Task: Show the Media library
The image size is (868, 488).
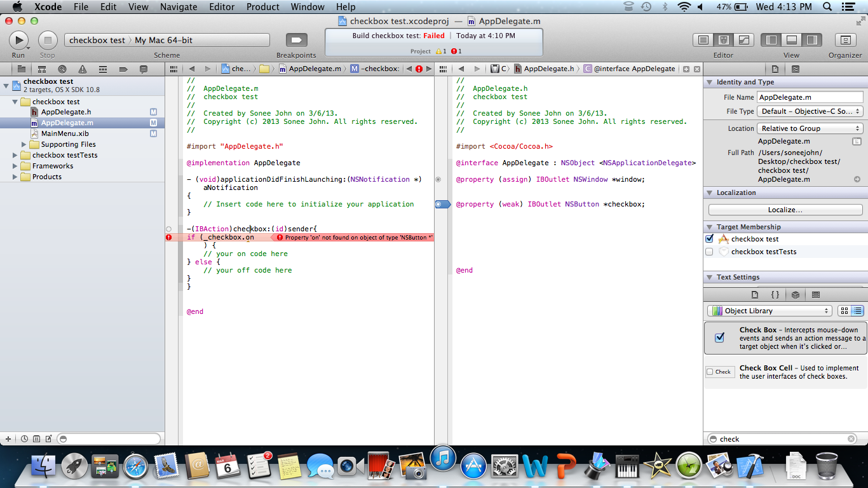Action: pos(816,295)
